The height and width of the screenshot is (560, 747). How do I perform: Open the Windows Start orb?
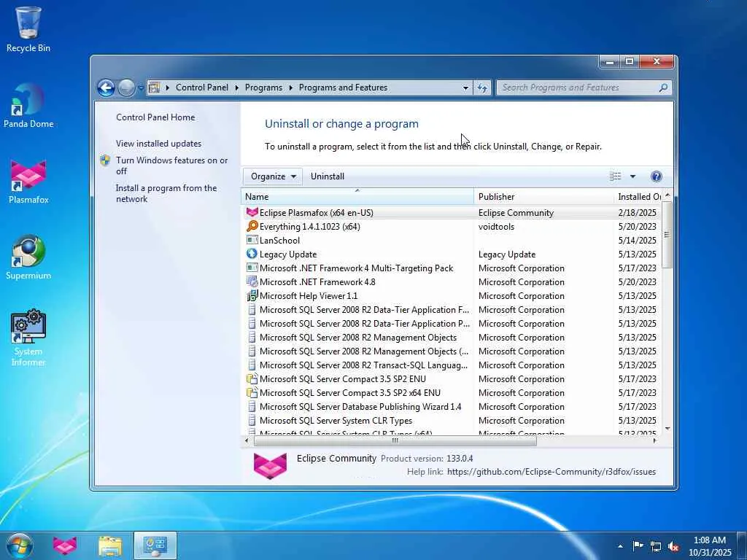pos(20,545)
